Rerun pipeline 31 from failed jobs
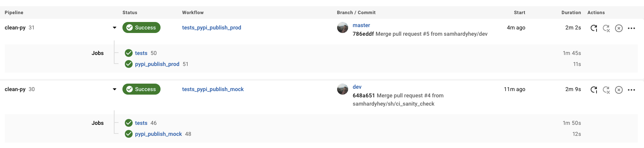Viewport: 644px width, 148px height. 606,28
